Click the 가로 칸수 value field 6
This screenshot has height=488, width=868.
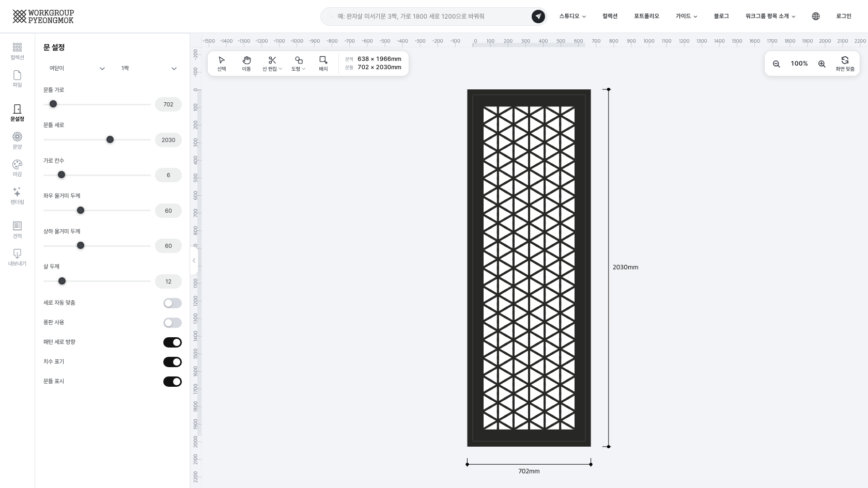168,175
